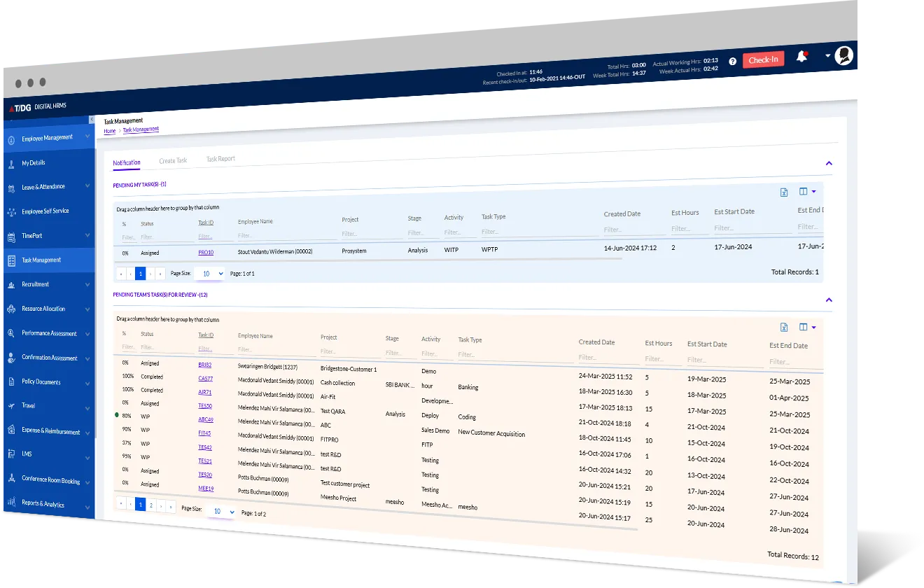
Task: Export Pending Team's Tasks to Excel
Action: pyautogui.click(x=784, y=327)
